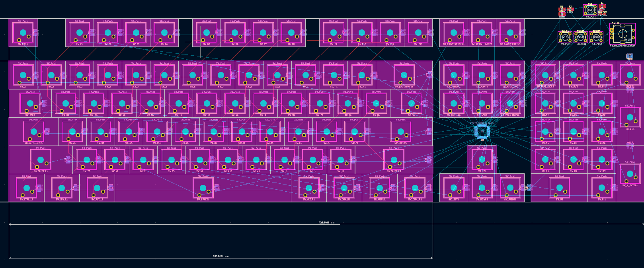Select the SW106 tactile push button
This screenshot has height=268, width=644.
click(565, 37)
